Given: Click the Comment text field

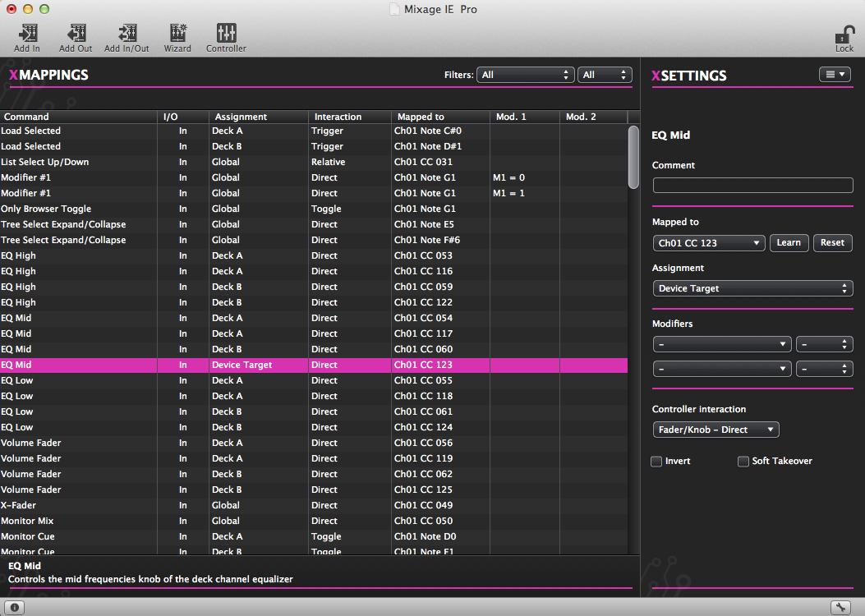Looking at the screenshot, I should pos(752,185).
